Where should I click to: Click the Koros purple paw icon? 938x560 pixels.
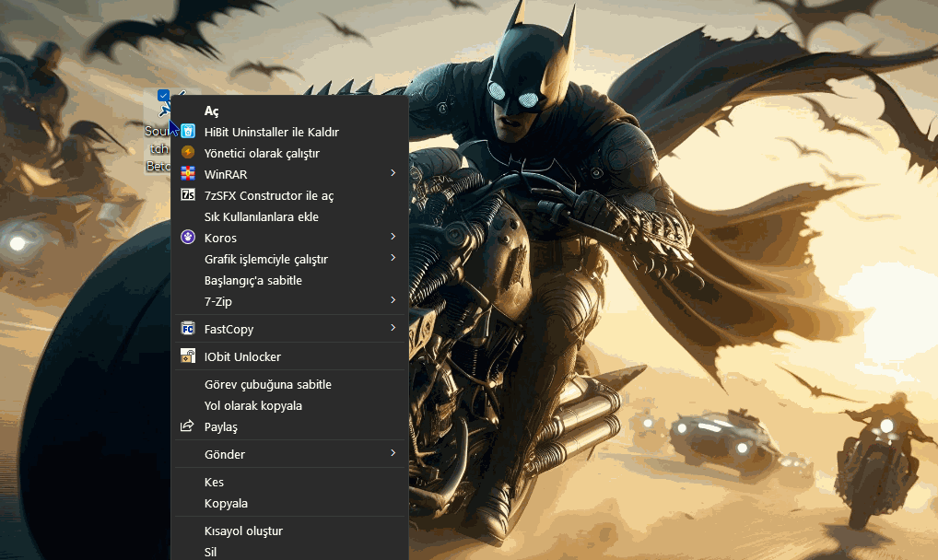[x=188, y=237]
